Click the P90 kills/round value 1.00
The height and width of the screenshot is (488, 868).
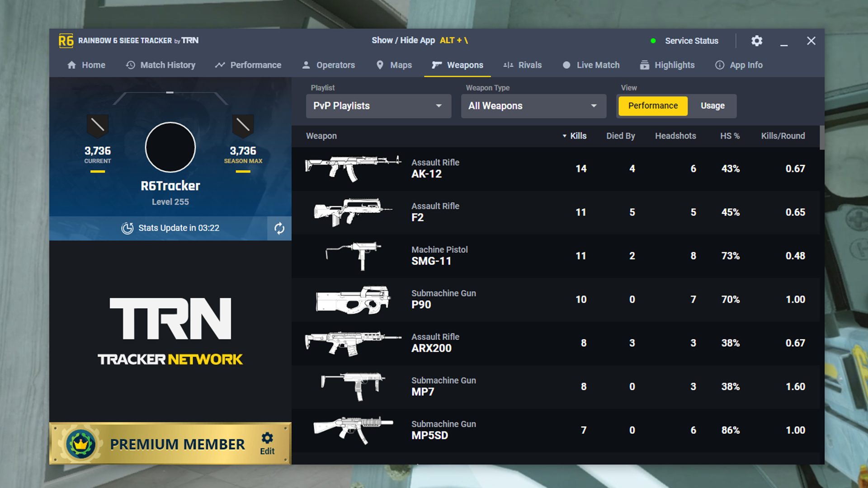click(x=795, y=300)
